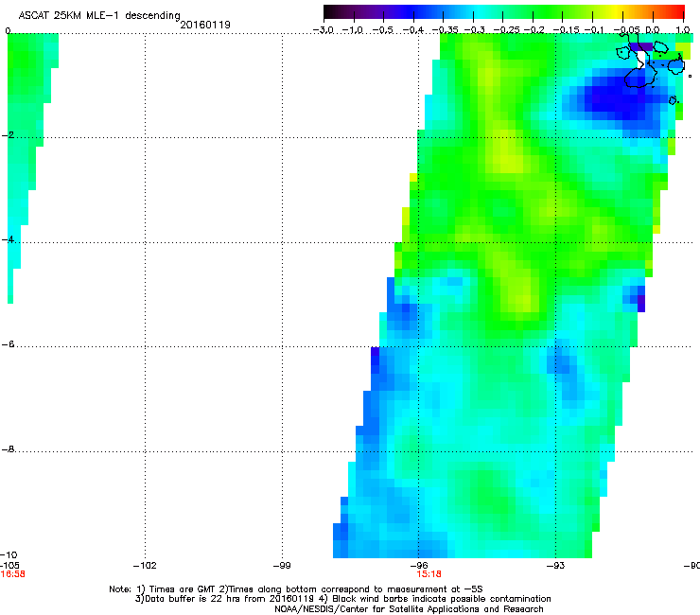Click longitude label -93 on bottom axis
Viewport: 700px width, 615px height.
point(555,566)
